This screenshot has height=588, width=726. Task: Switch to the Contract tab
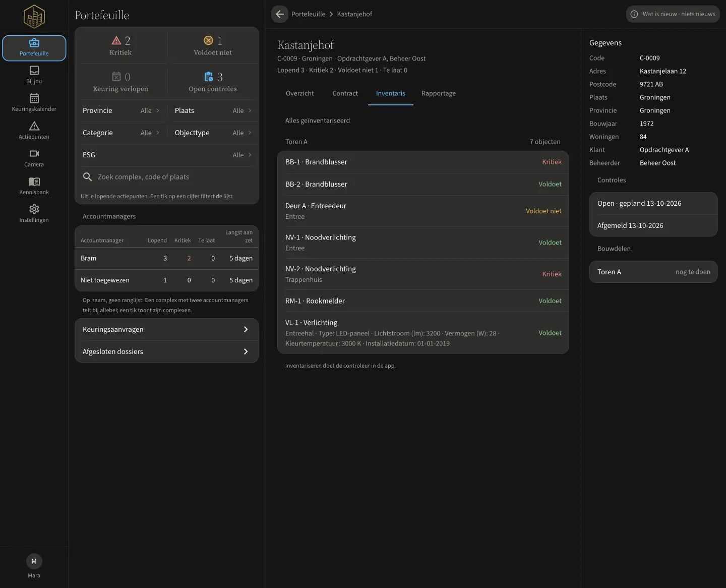pos(345,93)
